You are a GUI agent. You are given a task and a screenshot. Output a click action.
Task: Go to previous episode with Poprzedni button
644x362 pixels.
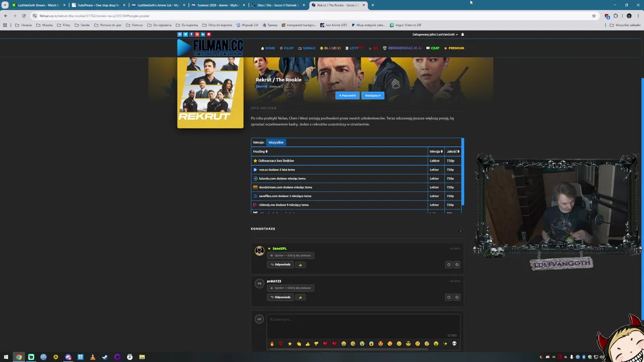click(x=347, y=96)
